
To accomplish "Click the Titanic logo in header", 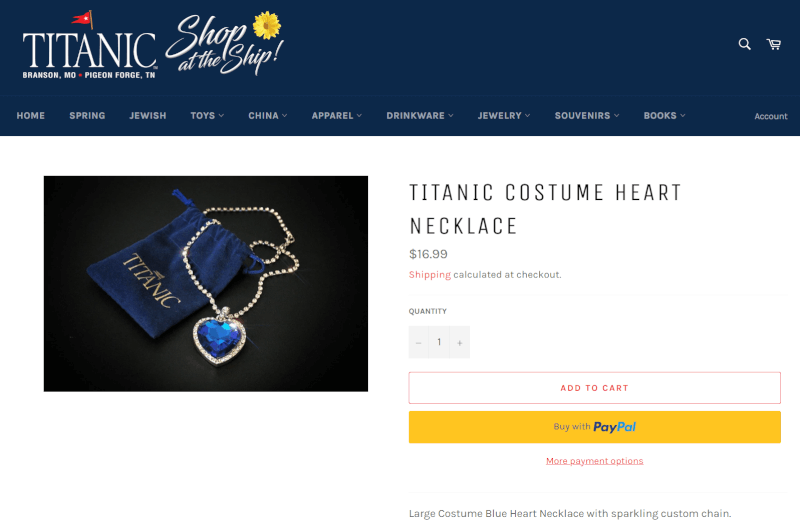I will tap(89, 45).
